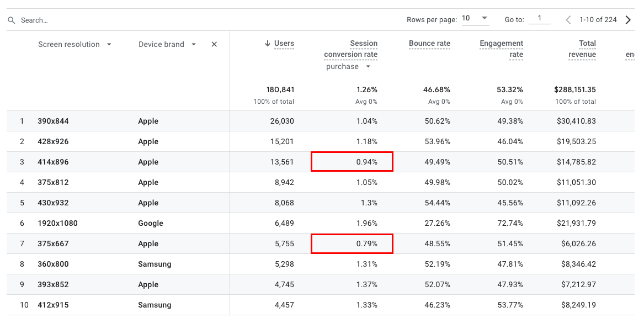
Task: Sort by Users column header
Action: point(284,44)
